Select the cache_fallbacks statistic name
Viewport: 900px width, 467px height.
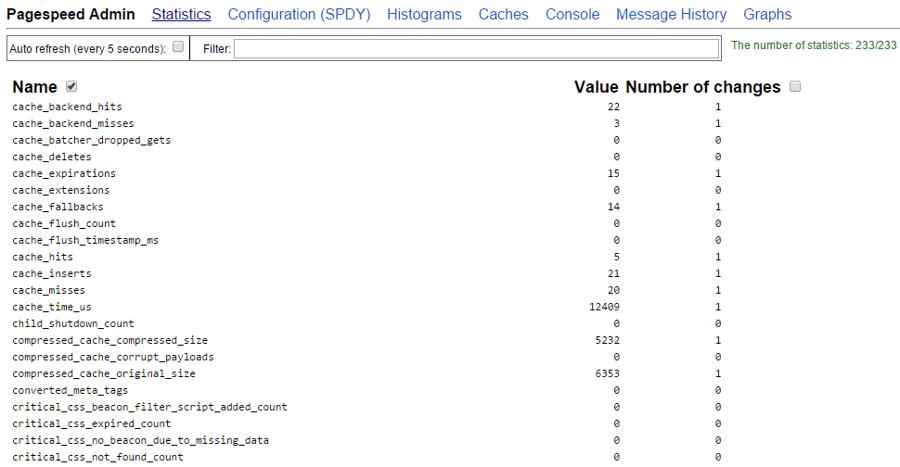point(58,207)
